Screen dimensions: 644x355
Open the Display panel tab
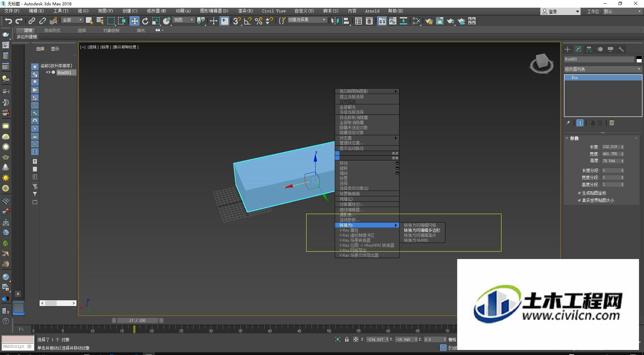(x=610, y=49)
